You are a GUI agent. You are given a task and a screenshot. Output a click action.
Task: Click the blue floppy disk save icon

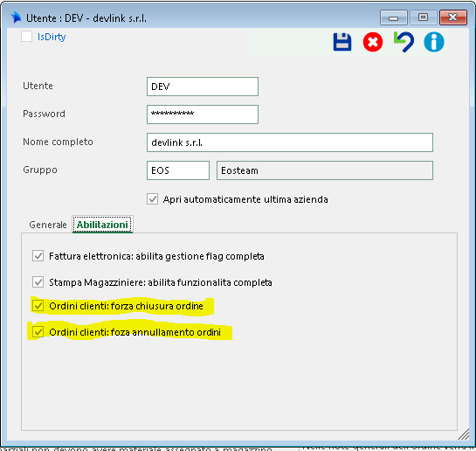pyautogui.click(x=342, y=42)
